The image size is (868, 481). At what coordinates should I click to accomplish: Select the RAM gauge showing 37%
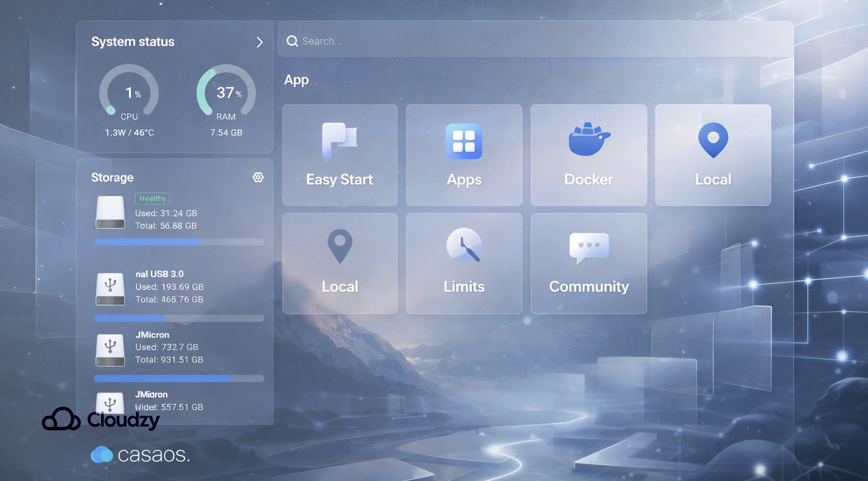pyautogui.click(x=226, y=94)
